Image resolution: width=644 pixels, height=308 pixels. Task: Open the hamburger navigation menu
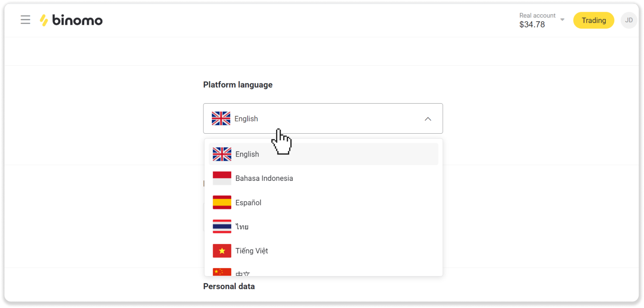[x=25, y=20]
